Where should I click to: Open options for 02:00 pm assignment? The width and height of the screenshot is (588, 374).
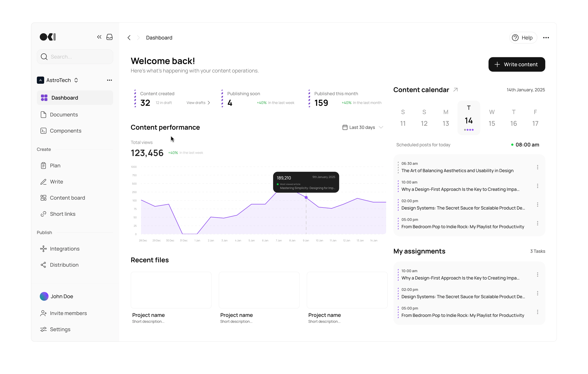537,293
